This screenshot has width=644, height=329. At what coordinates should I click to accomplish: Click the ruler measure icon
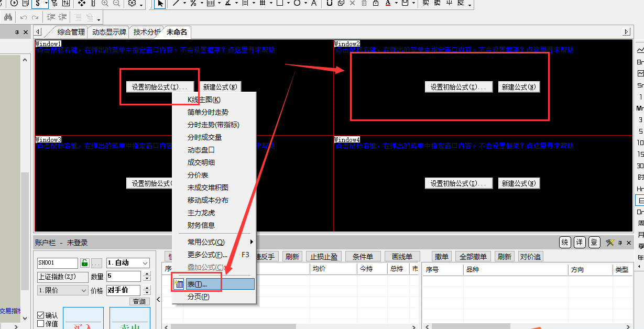point(93,3)
